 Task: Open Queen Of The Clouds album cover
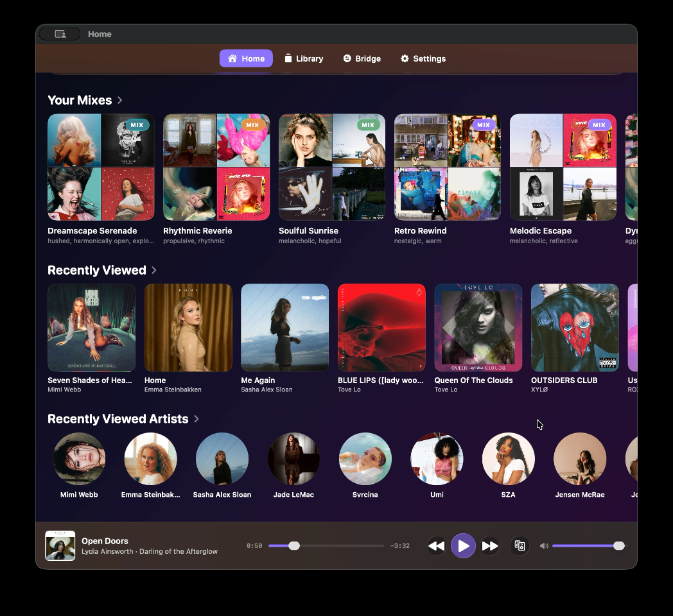point(478,327)
